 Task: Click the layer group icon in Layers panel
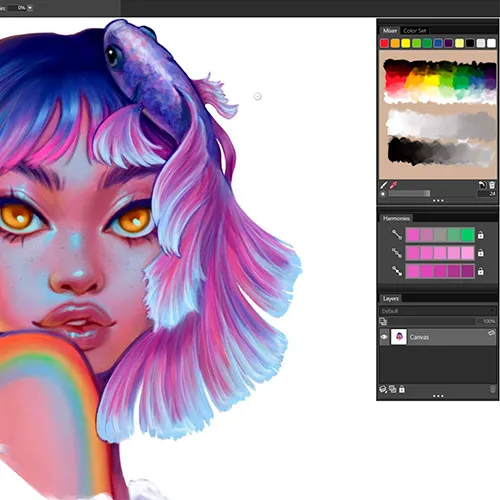[x=393, y=389]
